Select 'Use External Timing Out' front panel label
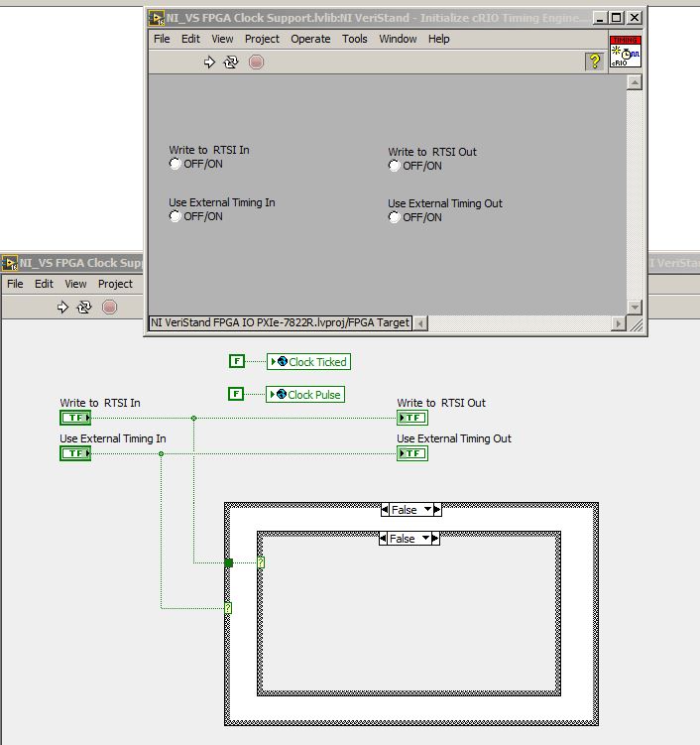This screenshot has width=700, height=745. click(445, 203)
